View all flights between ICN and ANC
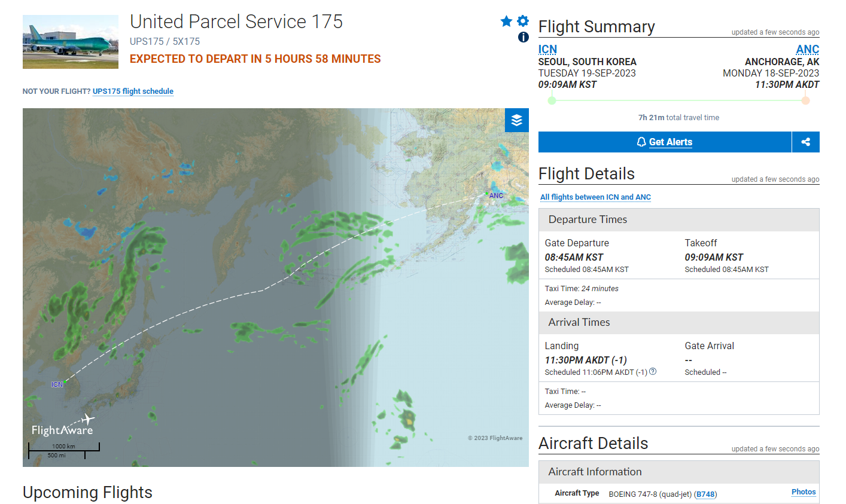The width and height of the screenshot is (846, 504). (595, 197)
